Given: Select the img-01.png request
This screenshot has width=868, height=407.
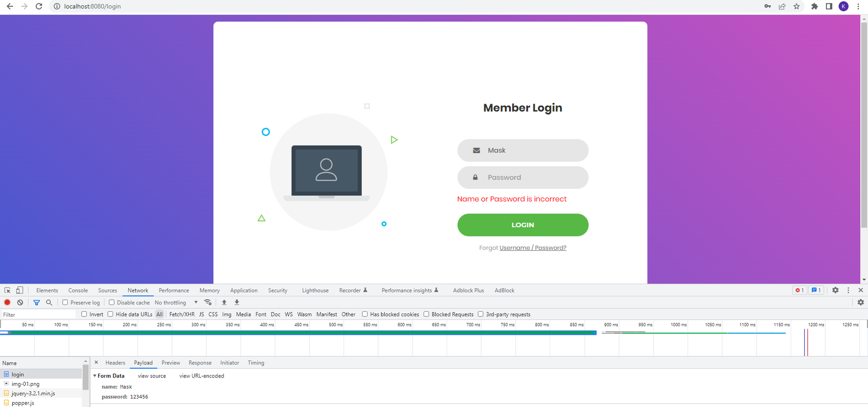Looking at the screenshot, I should 41,384.
